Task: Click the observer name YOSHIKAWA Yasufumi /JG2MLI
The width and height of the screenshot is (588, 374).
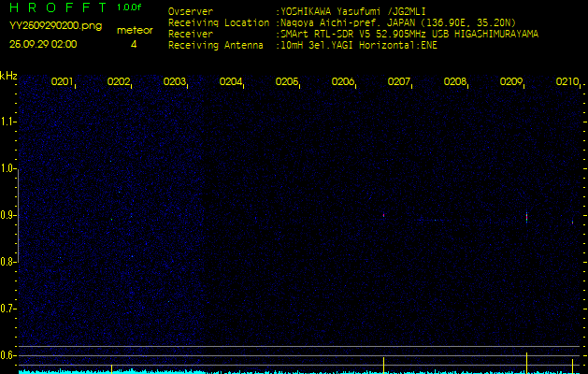Action: pos(352,11)
